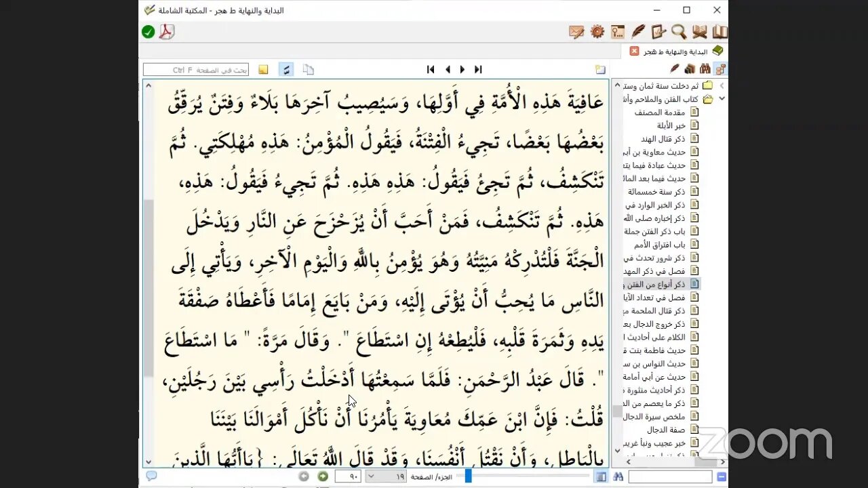Open فصل في تعداد entry
Image resolution: width=868 pixels, height=488 pixels.
pyautogui.click(x=654, y=298)
